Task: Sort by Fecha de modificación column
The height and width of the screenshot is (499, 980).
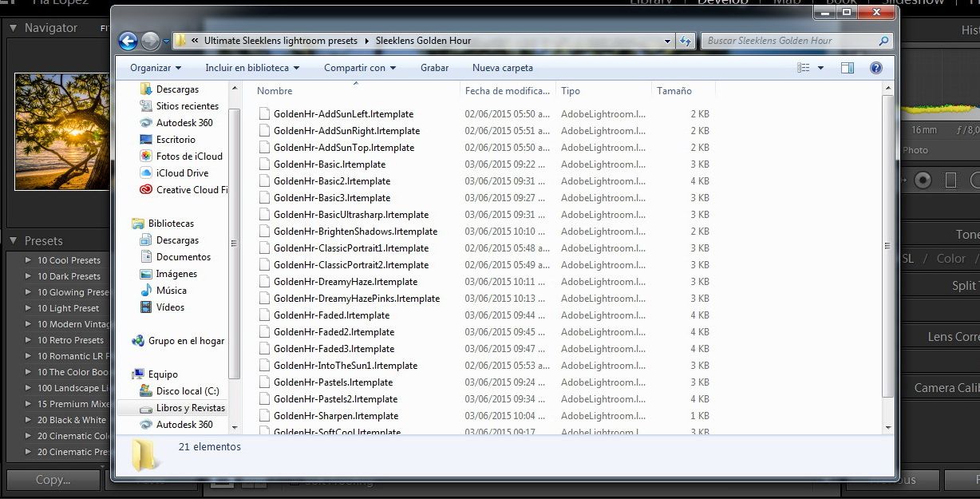Action: 508,91
